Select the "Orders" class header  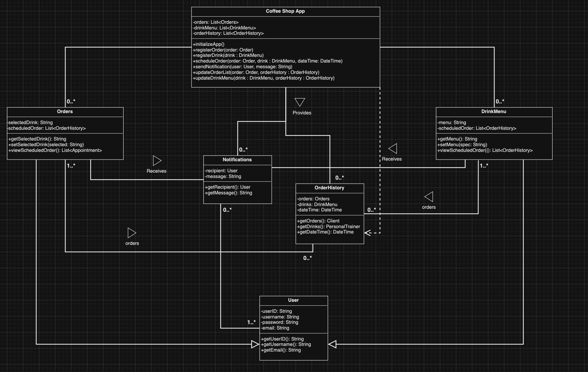point(65,112)
